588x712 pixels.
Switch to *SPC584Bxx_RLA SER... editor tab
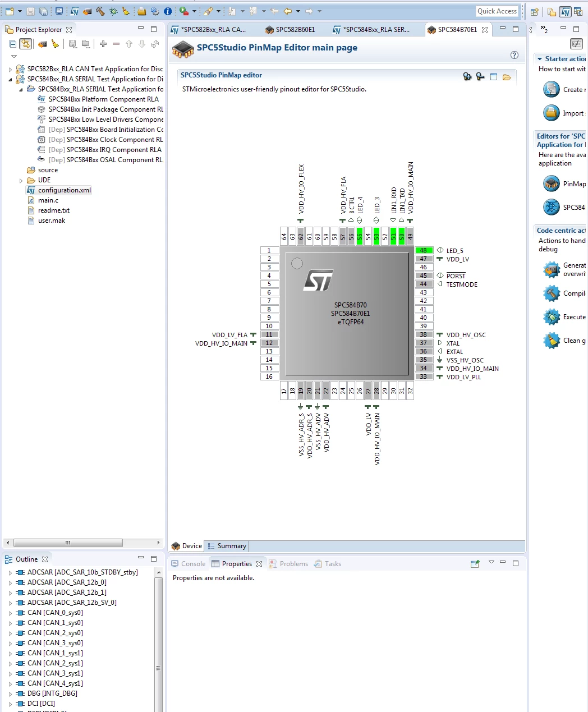tap(371, 29)
